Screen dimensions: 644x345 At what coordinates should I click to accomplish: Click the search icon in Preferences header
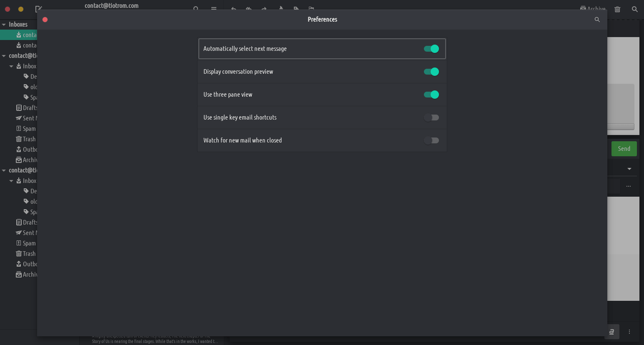597,20
